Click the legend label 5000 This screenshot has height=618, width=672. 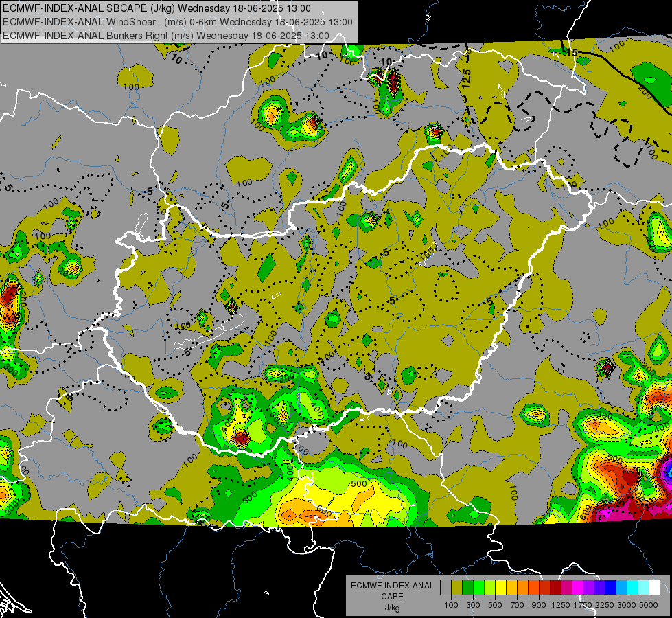[x=649, y=605]
